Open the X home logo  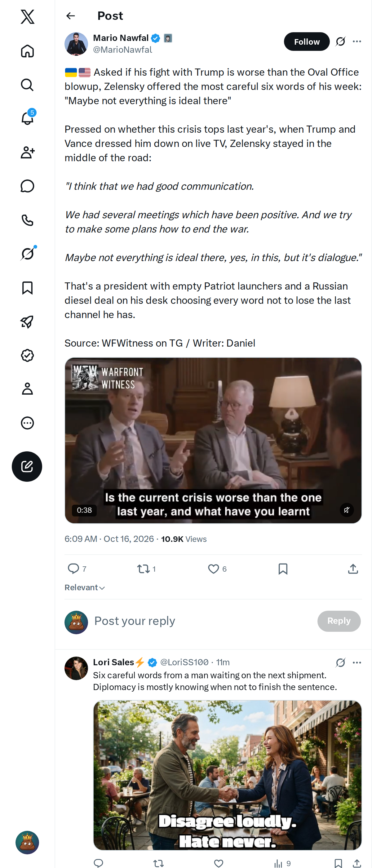click(x=27, y=16)
